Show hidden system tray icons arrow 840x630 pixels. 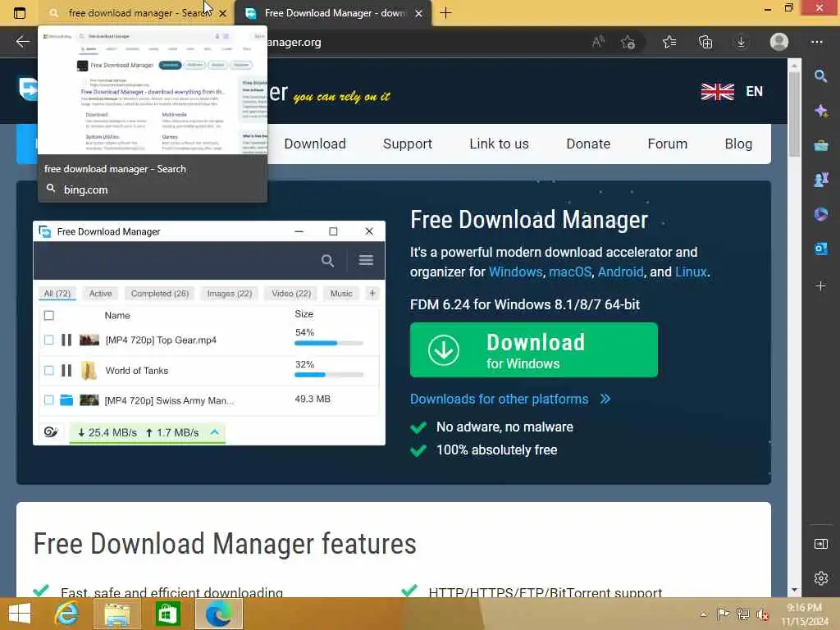[703, 614]
